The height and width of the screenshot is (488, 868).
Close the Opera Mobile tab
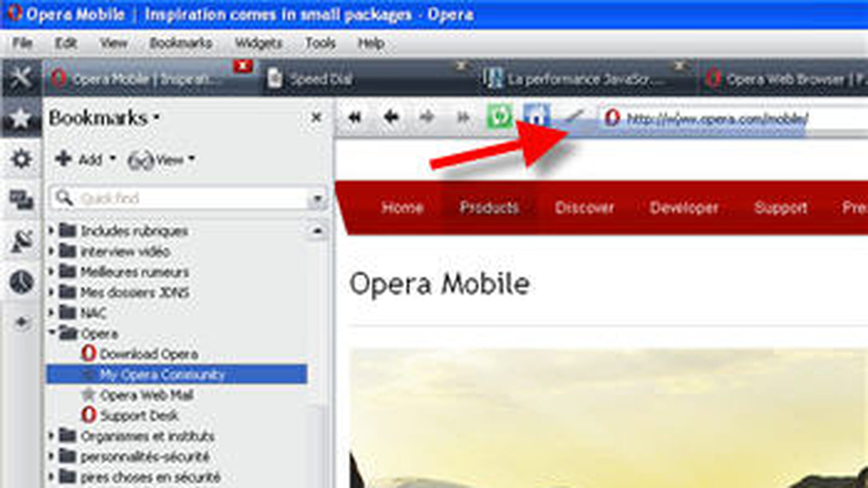(x=242, y=66)
